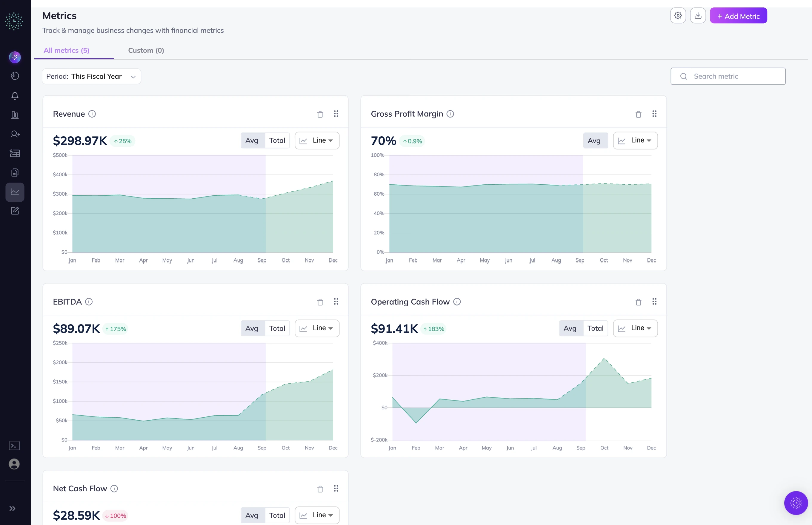
Task: Click the download export icon
Action: coord(698,16)
